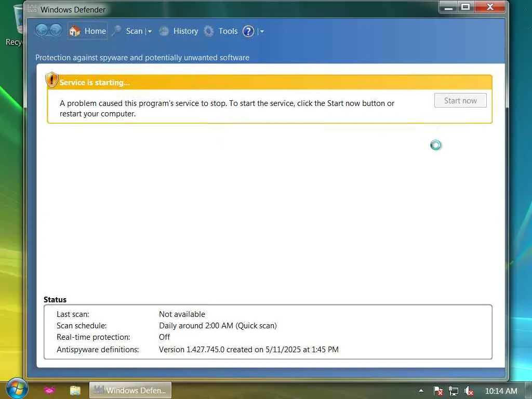Viewport: 532px width, 399px height.
Task: Open the Windows Start orb
Action: 16,389
